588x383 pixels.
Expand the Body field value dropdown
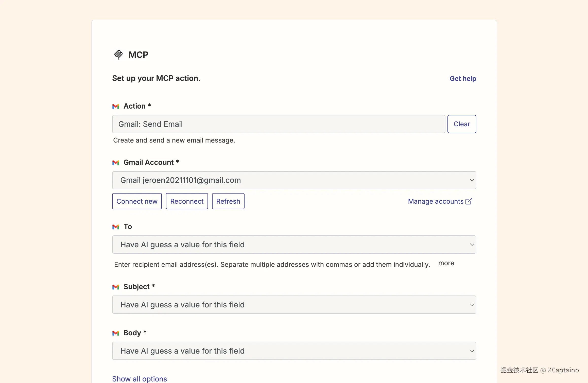tap(294, 351)
